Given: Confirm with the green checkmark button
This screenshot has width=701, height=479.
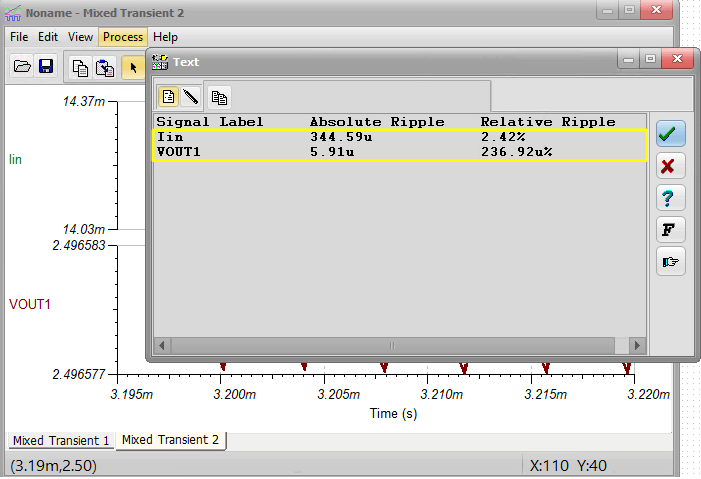Looking at the screenshot, I should [670, 134].
